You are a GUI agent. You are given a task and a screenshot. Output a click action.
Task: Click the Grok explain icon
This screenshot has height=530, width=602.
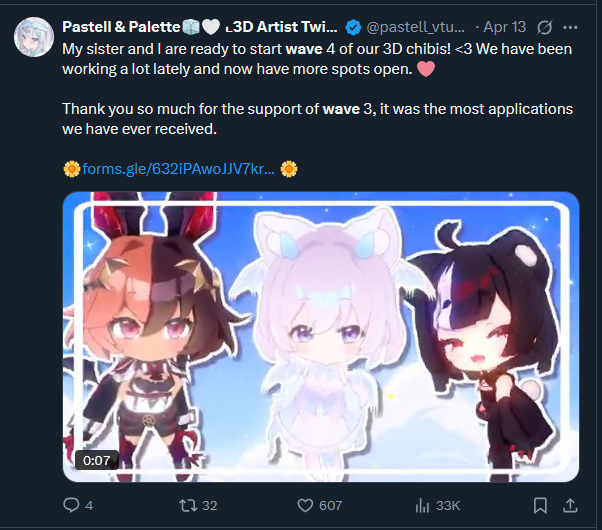544,27
